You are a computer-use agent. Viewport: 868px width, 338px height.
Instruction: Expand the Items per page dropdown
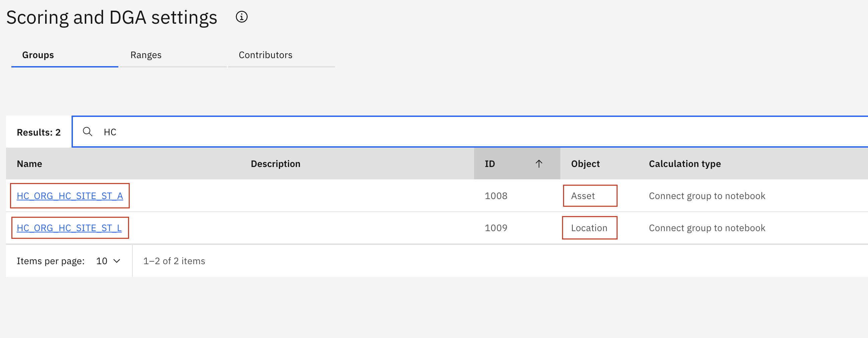(x=108, y=261)
